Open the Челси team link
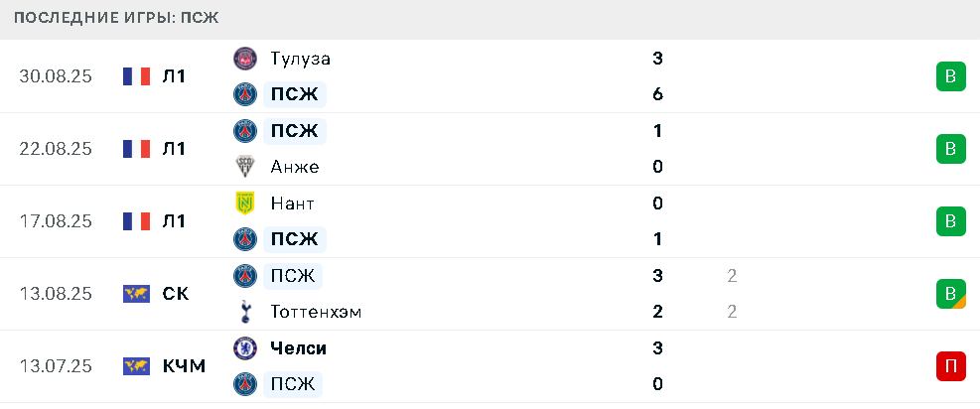The height and width of the screenshot is (409, 980). (298, 347)
